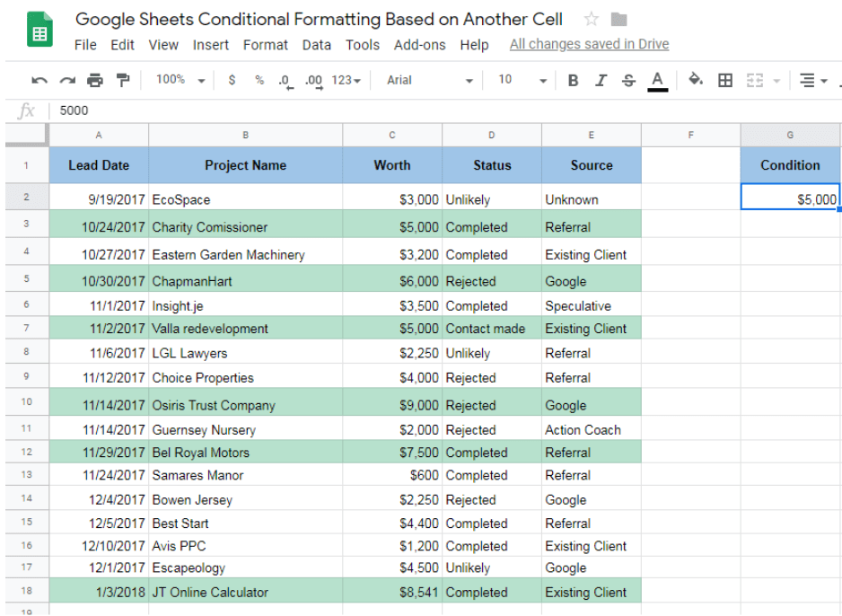Open the text color picker

coord(657,81)
